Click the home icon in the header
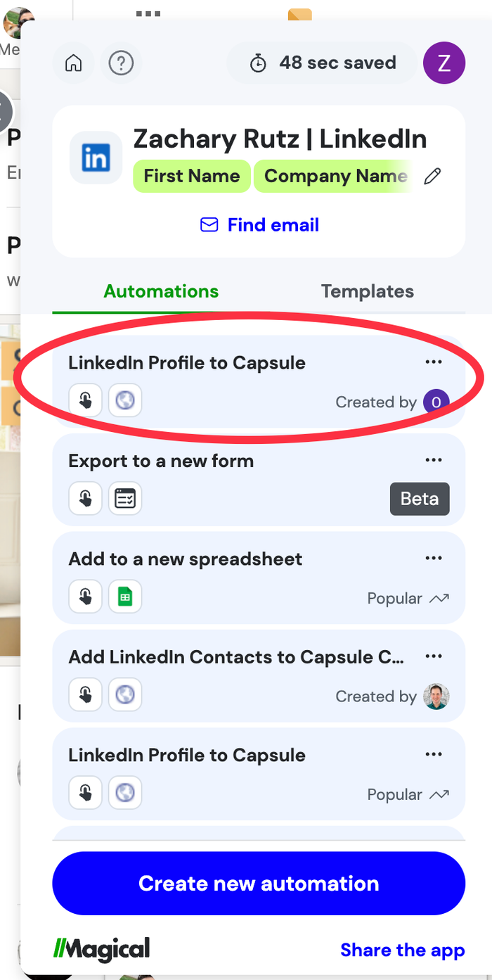Viewport: 492px width, 980px height. point(73,63)
